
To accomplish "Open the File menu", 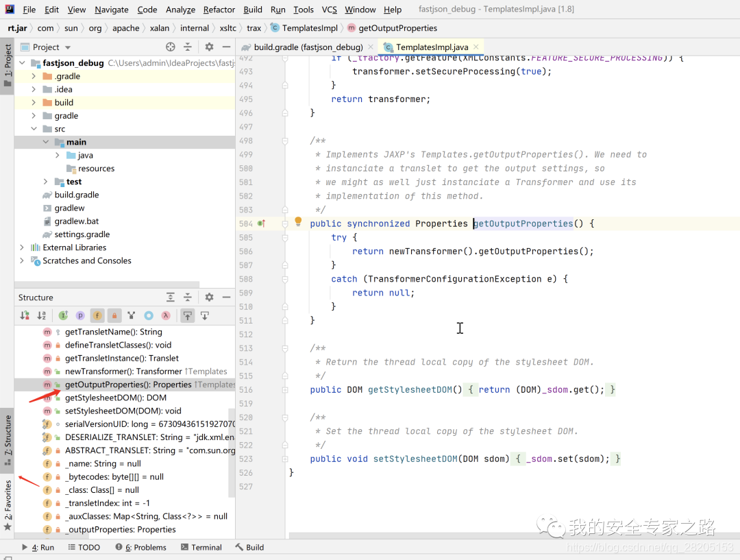I will click(x=29, y=10).
